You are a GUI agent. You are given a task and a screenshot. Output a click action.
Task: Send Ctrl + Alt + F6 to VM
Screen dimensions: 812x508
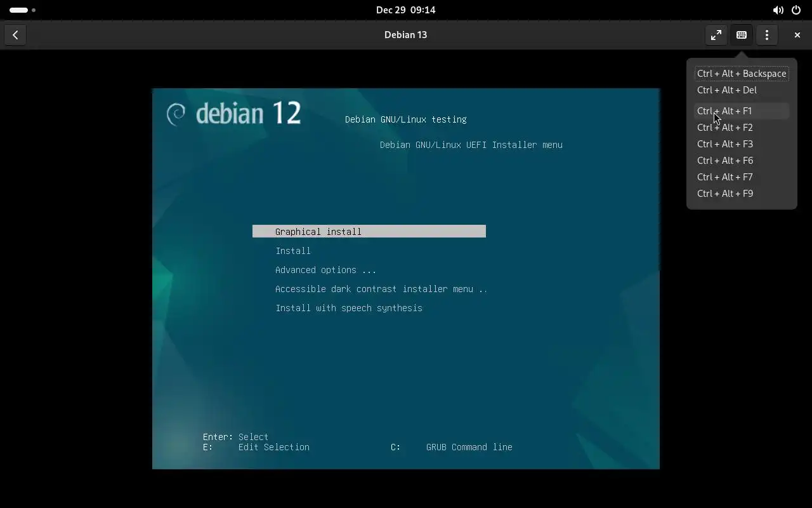coord(742,161)
